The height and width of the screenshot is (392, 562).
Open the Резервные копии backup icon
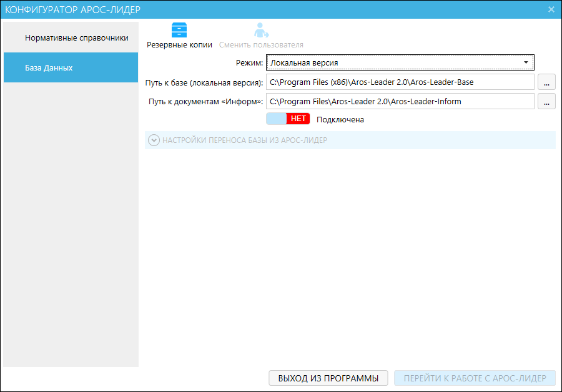(x=179, y=30)
